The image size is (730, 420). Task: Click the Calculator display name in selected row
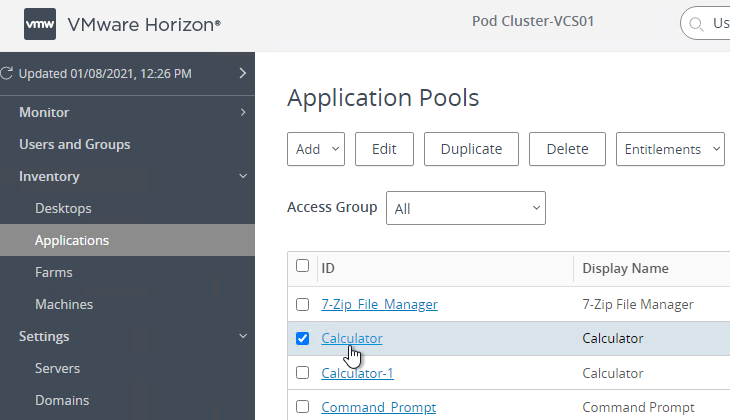point(613,339)
